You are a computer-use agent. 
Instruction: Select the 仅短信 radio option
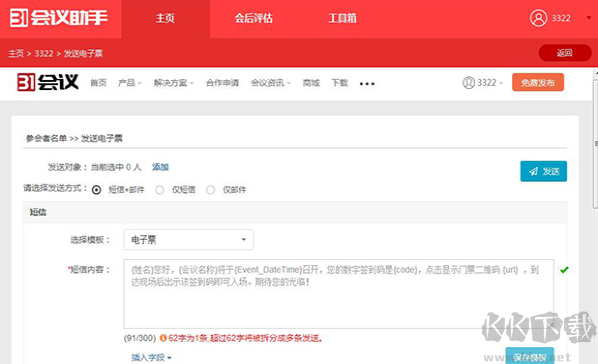point(159,190)
